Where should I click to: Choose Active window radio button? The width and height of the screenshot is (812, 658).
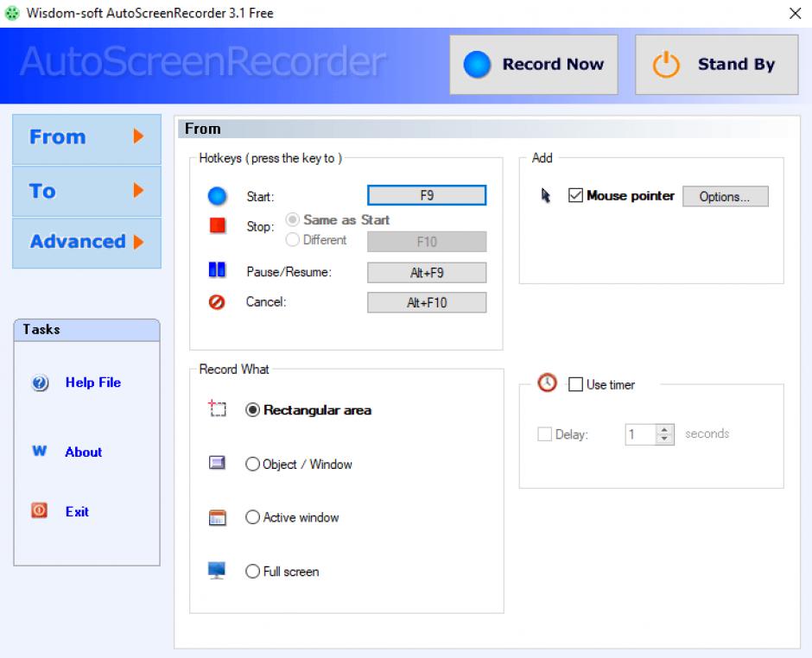tap(252, 517)
